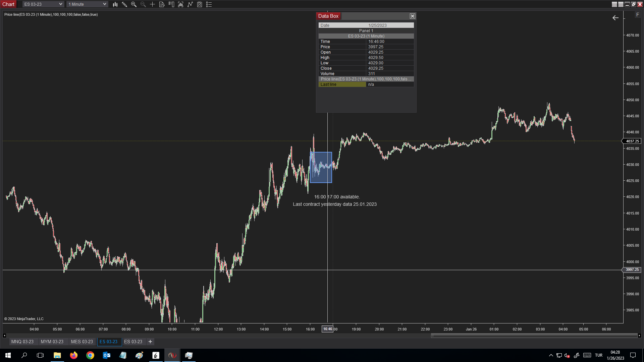Viewport: 644px width, 362px height.
Task: Open the chart Properties list icon
Action: 209,4
